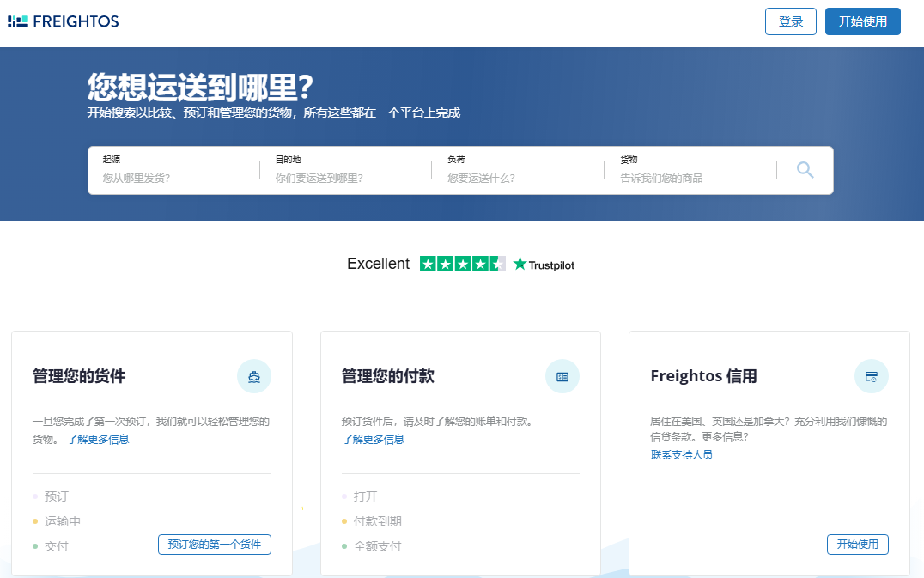Screen dimensions: 924x578
Task: Open the Trustpilot star rating
Action: [463, 264]
